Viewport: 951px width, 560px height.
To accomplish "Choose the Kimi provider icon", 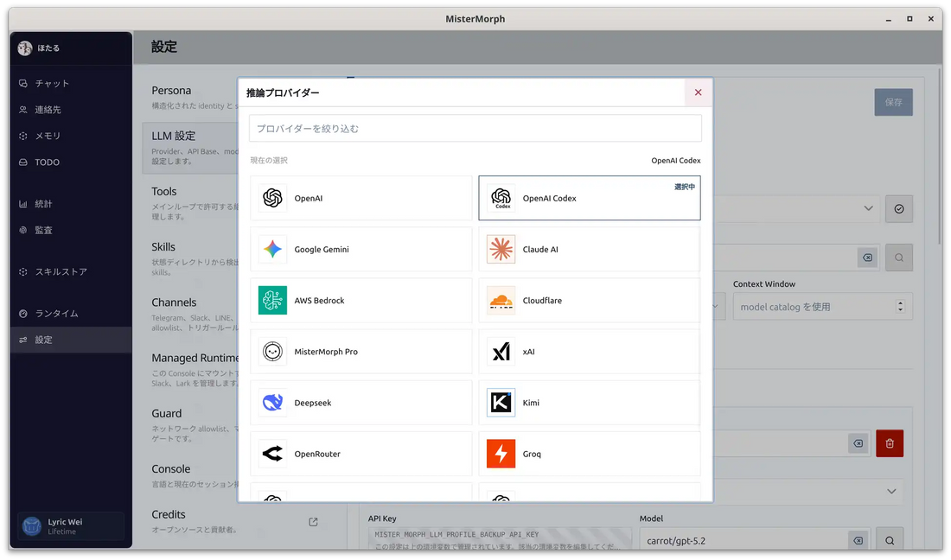I will (x=501, y=403).
